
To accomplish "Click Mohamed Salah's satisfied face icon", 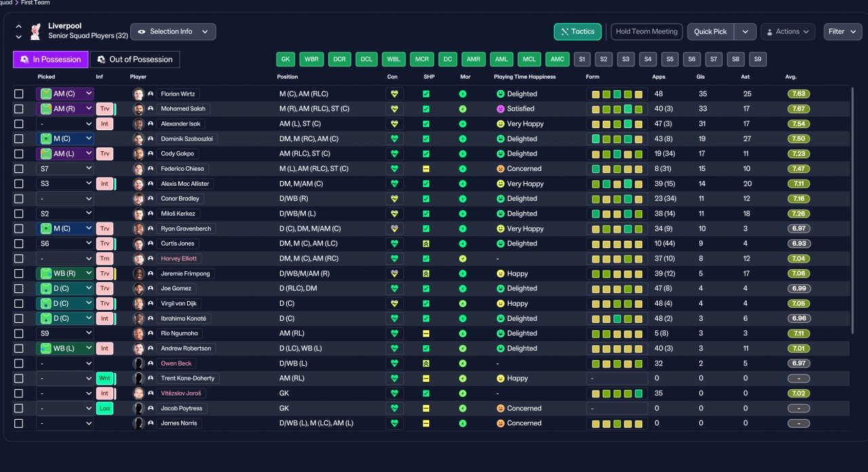I will point(501,109).
